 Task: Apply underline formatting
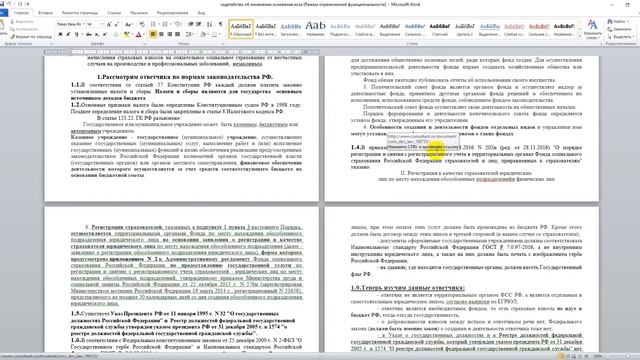76,34
